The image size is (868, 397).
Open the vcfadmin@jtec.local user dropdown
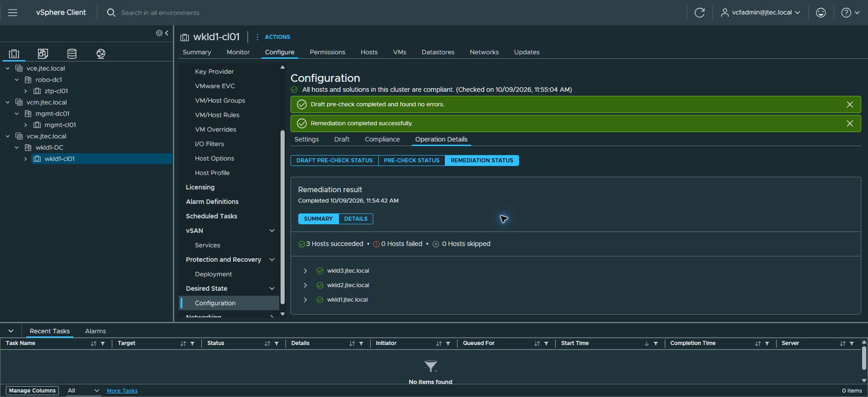coord(761,13)
